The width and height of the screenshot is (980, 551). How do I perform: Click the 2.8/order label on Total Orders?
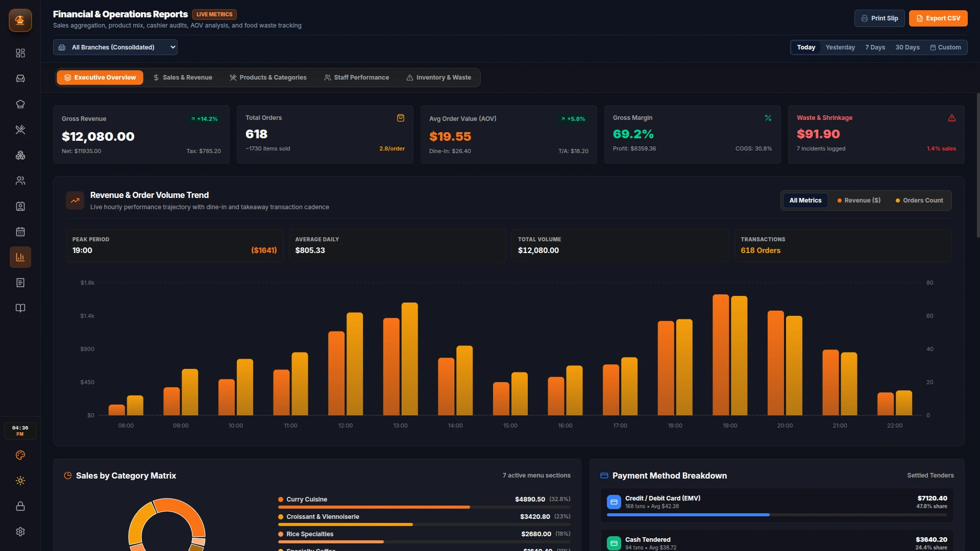[392, 148]
